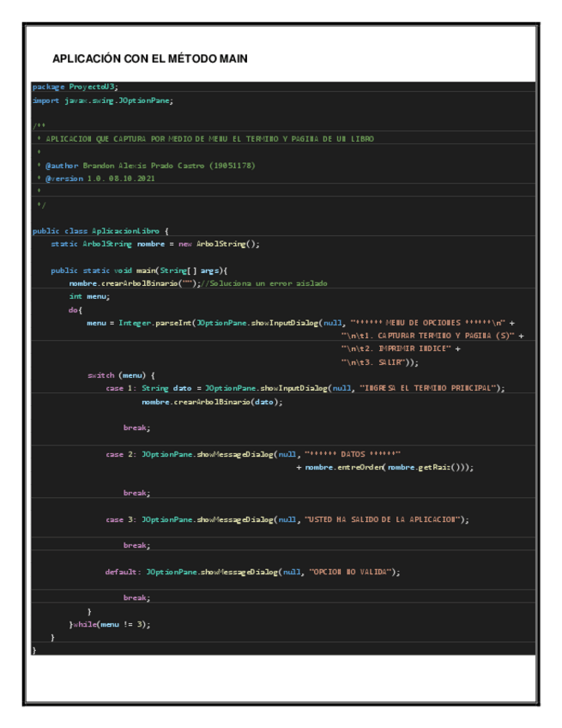Click the 'package ProyectoU3;' line

click(76, 87)
